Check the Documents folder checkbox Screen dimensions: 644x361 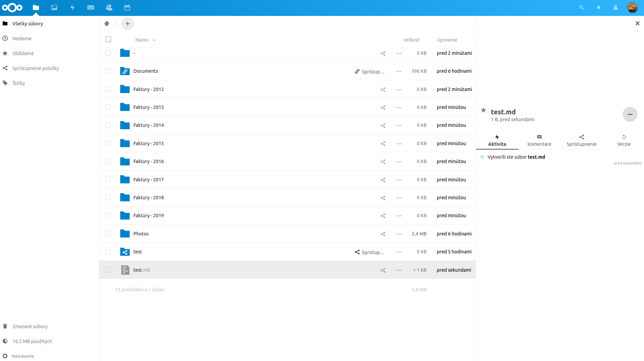[108, 71]
